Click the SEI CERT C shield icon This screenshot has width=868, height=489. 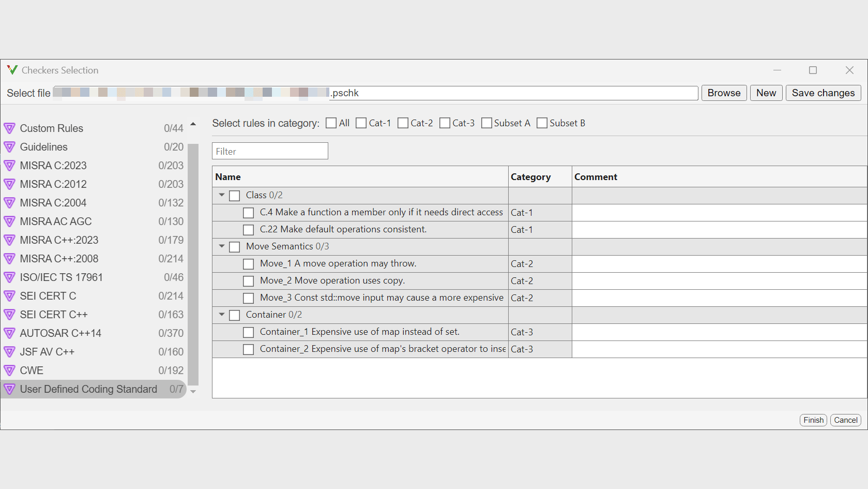(9, 296)
